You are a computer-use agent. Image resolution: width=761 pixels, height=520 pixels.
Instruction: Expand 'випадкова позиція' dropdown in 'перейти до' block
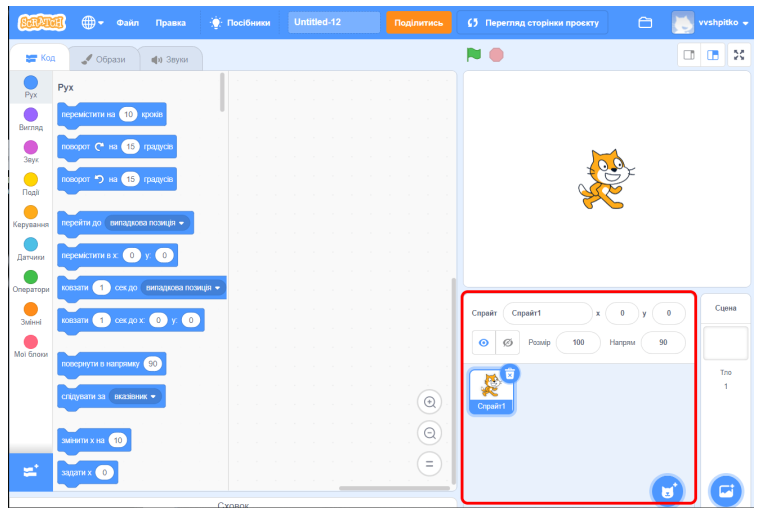tap(147, 223)
